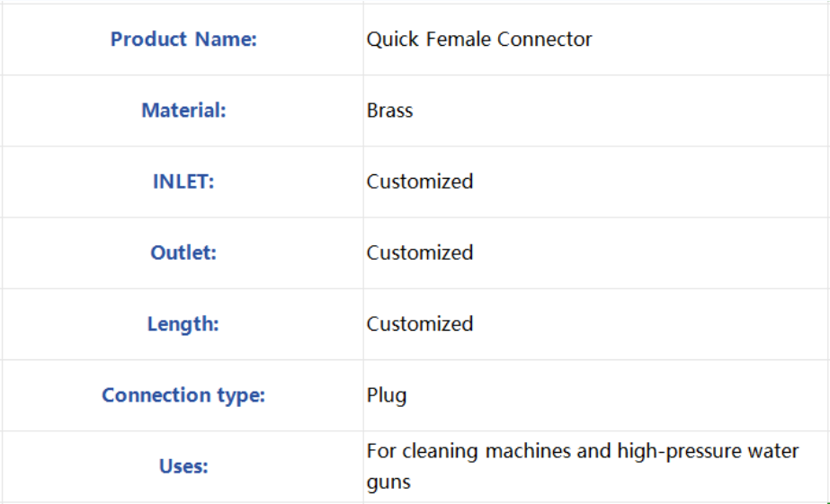Select the Material label cell
Viewport: 830px width, 504px height.
[x=183, y=111]
